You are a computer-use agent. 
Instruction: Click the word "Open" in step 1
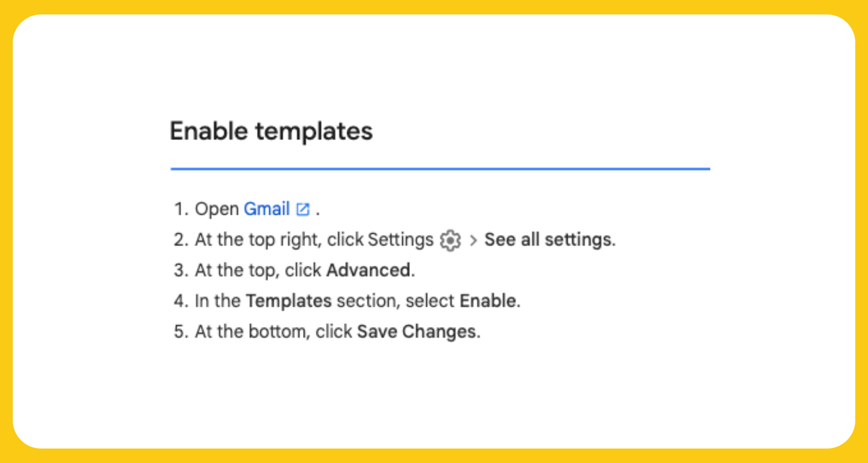point(217,209)
